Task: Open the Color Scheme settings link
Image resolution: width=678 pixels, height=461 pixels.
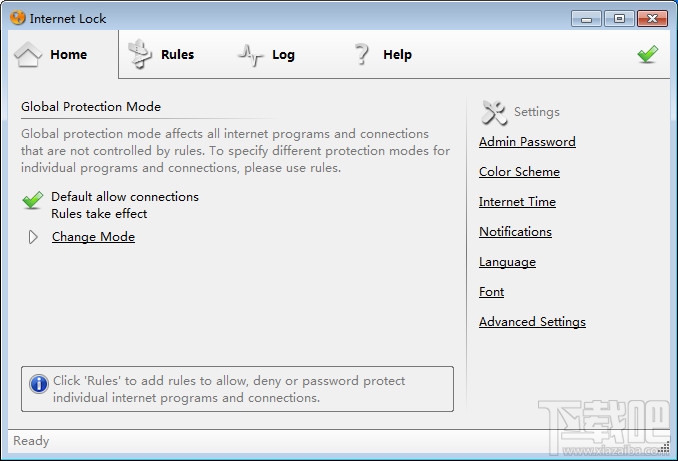Action: pos(519,172)
